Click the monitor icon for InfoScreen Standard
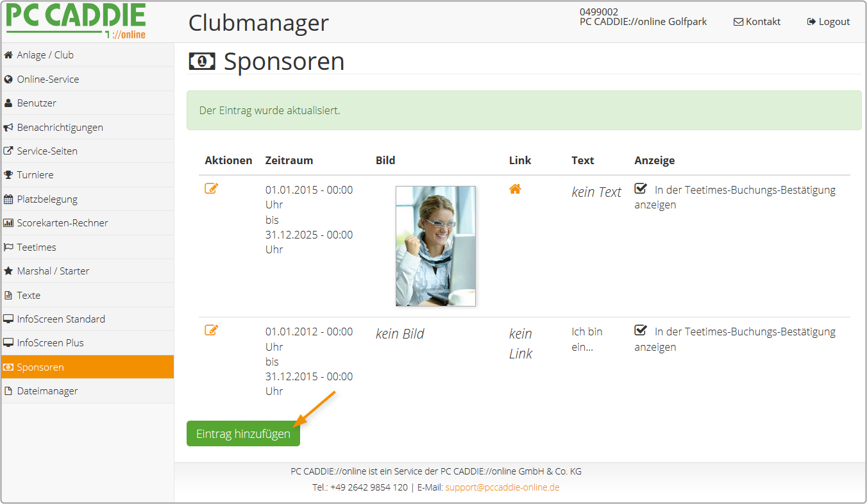The height and width of the screenshot is (504, 867). (8, 319)
